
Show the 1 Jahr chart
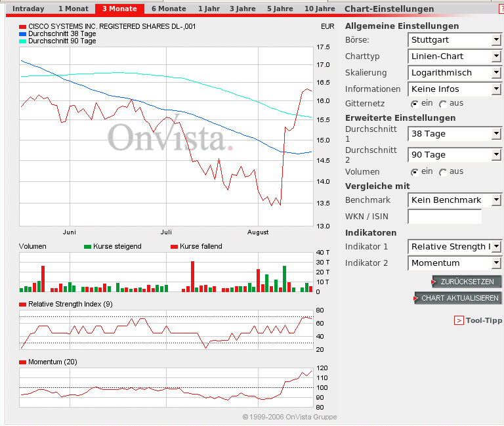[209, 9]
